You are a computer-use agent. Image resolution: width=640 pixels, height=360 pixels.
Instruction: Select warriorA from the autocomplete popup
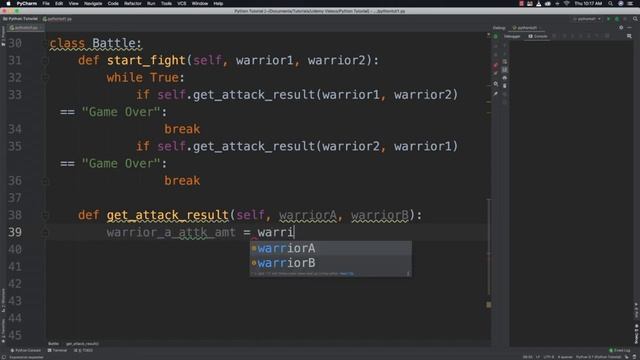point(331,248)
